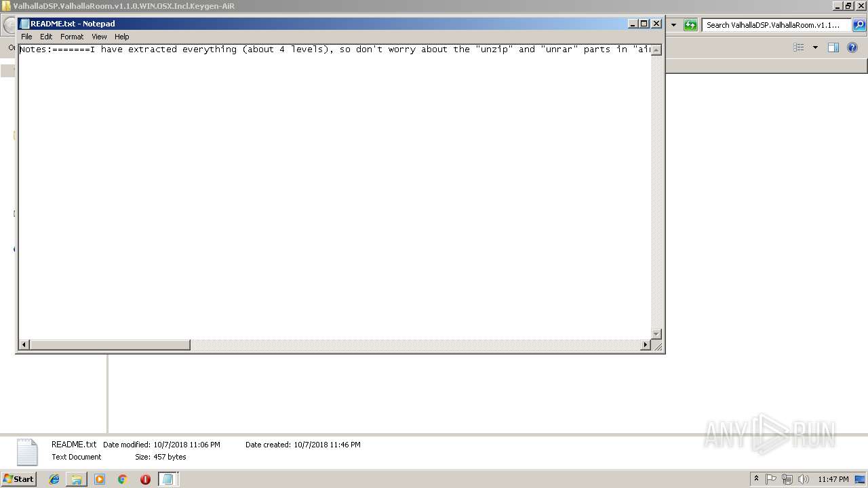868x488 pixels.
Task: Open the view options dropdown arrow
Action: pos(815,47)
